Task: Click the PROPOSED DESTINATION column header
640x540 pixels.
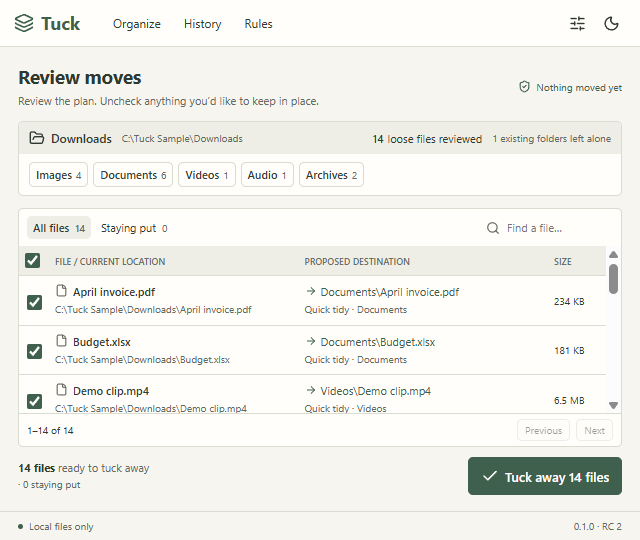Action: pos(357,261)
